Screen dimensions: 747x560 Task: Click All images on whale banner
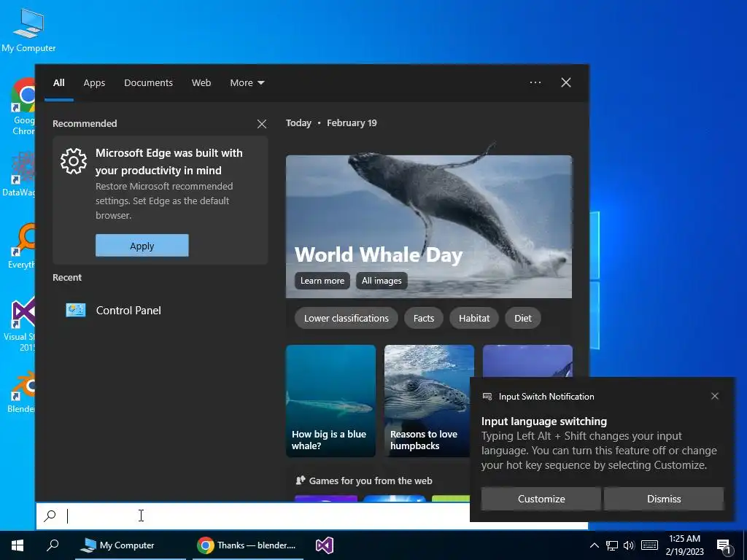[x=382, y=281]
